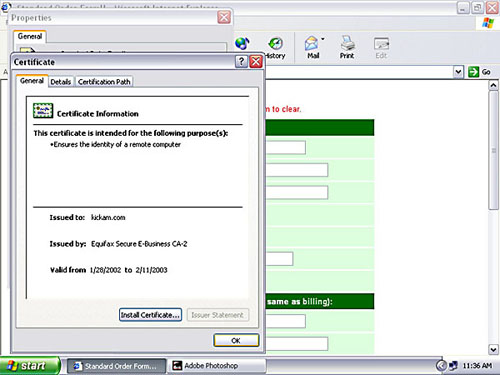Click the Windows flag logo in browser corner
This screenshot has width=500, height=375.
click(488, 23)
